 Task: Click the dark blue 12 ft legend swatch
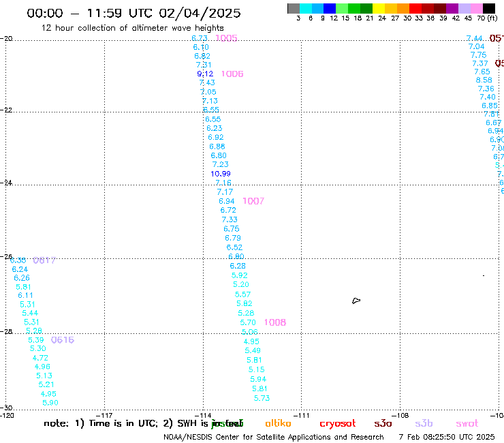[330, 8]
